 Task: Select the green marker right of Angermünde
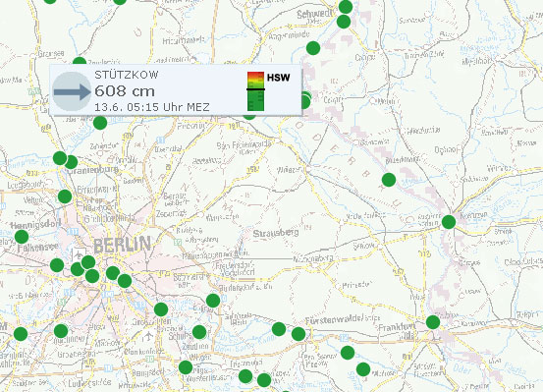[313, 48]
